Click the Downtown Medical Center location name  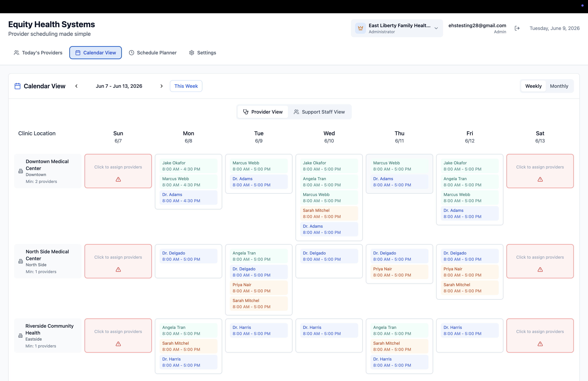[47, 165]
